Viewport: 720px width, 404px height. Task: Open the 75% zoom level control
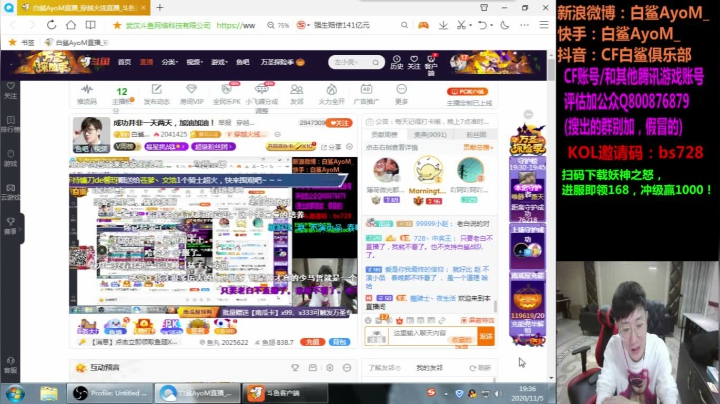click(278, 25)
